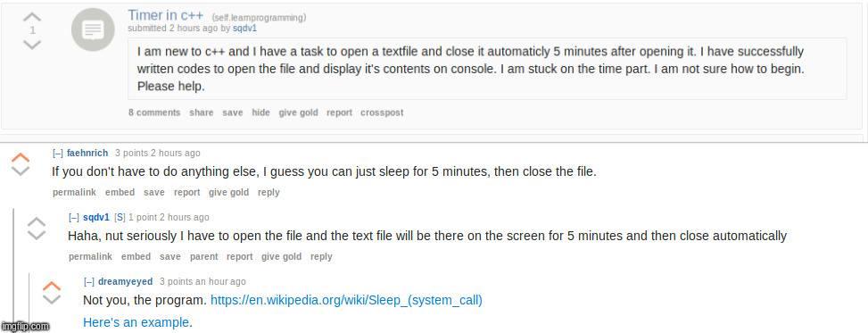
Task: Open the Wikipedia Sleep system call link
Action: coord(346,300)
